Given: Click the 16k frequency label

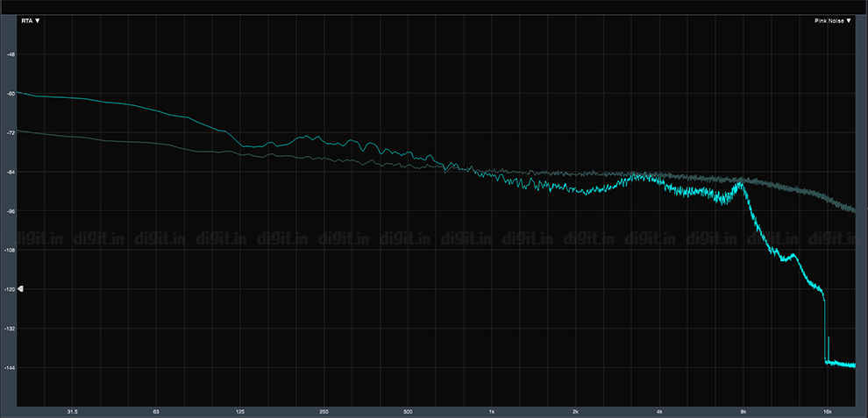Looking at the screenshot, I should [x=827, y=412].
